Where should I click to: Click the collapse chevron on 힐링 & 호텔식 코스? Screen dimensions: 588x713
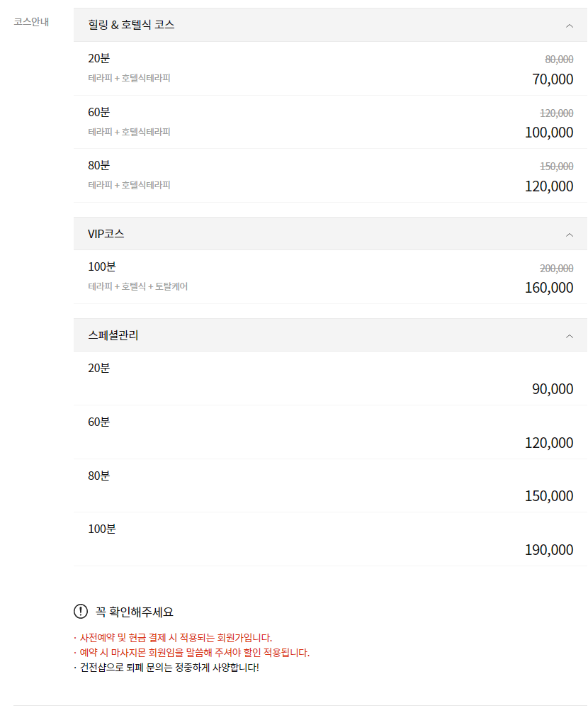(570, 25)
